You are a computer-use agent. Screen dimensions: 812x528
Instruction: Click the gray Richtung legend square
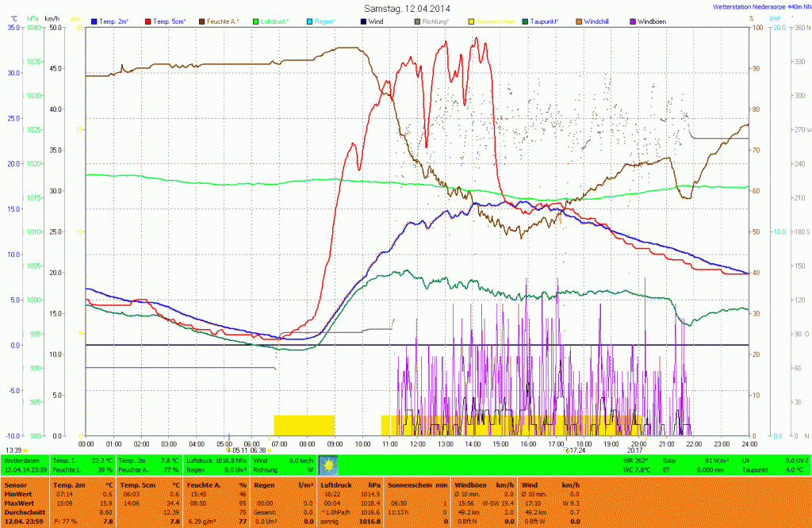coord(417,21)
